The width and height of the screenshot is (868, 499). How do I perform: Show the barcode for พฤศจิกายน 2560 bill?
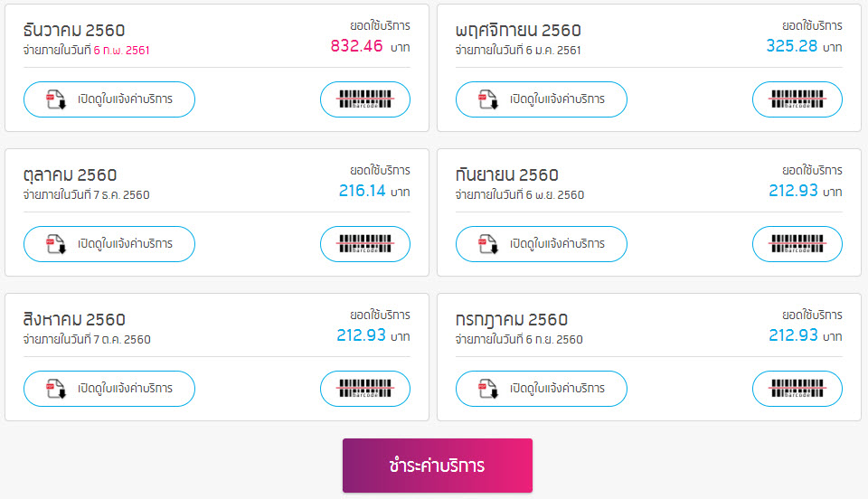click(x=797, y=99)
